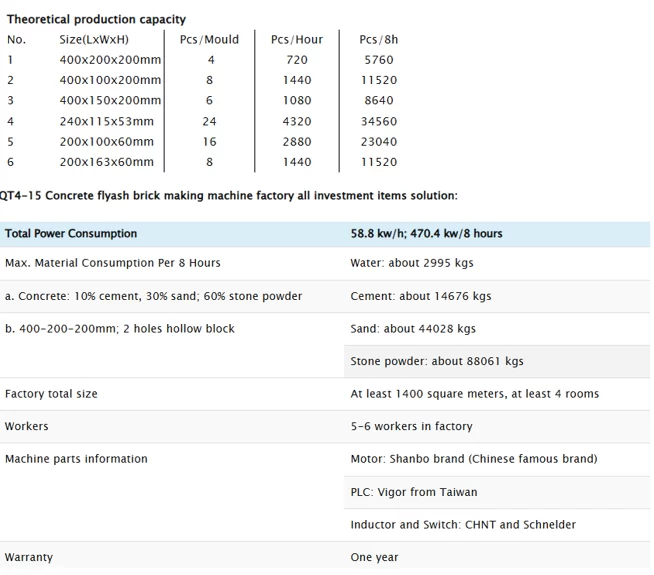Select the QT4-15 investment items solution heading

229,196
